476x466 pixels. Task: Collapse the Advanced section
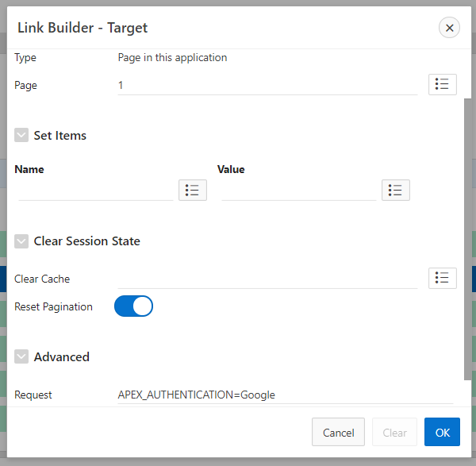click(x=21, y=356)
